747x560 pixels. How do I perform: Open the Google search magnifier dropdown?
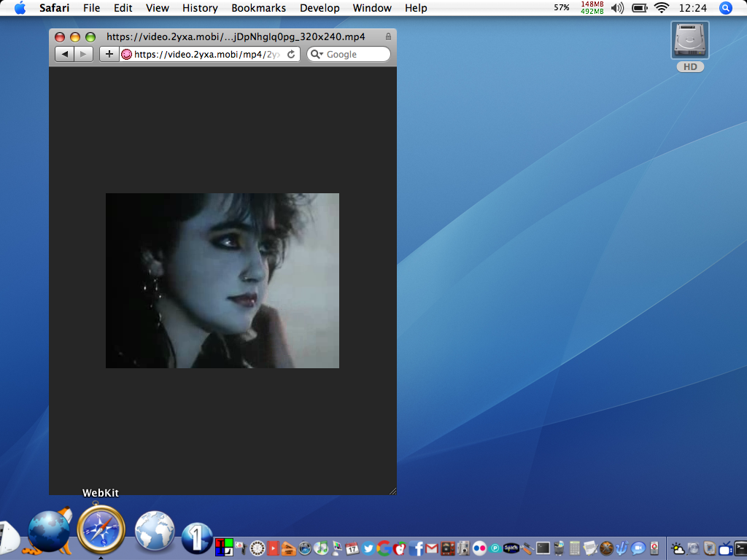pyautogui.click(x=317, y=54)
